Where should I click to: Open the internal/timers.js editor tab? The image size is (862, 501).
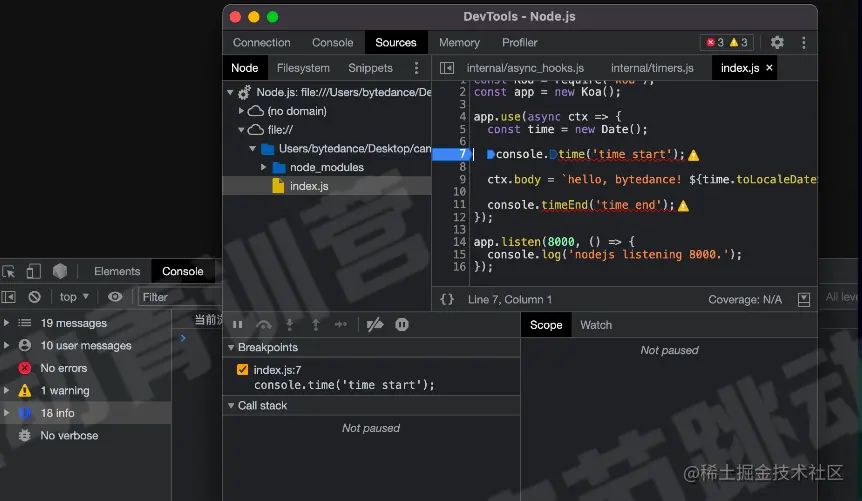pyautogui.click(x=652, y=68)
